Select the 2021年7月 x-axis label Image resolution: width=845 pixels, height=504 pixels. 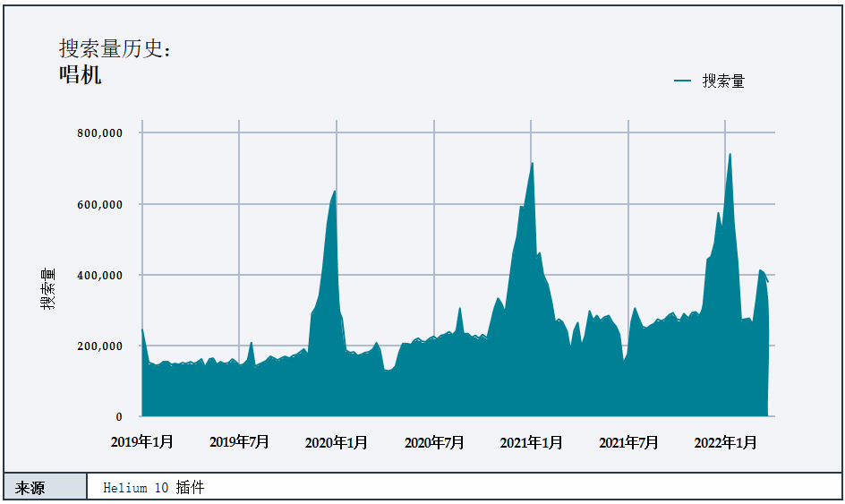tap(628, 442)
